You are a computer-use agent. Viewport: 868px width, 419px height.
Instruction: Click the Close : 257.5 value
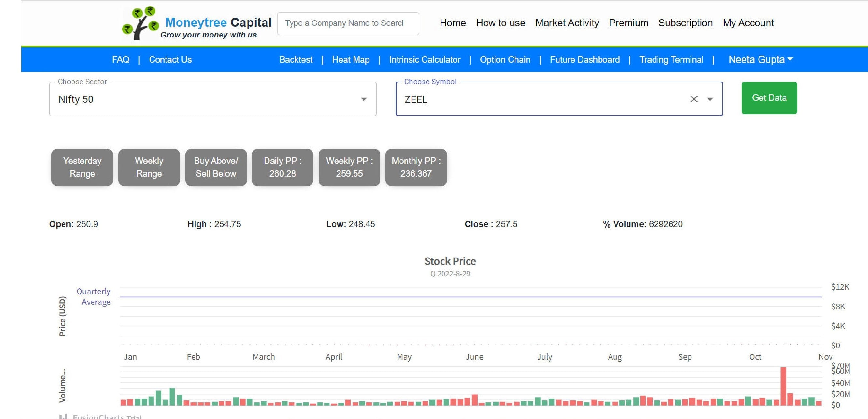coord(491,224)
